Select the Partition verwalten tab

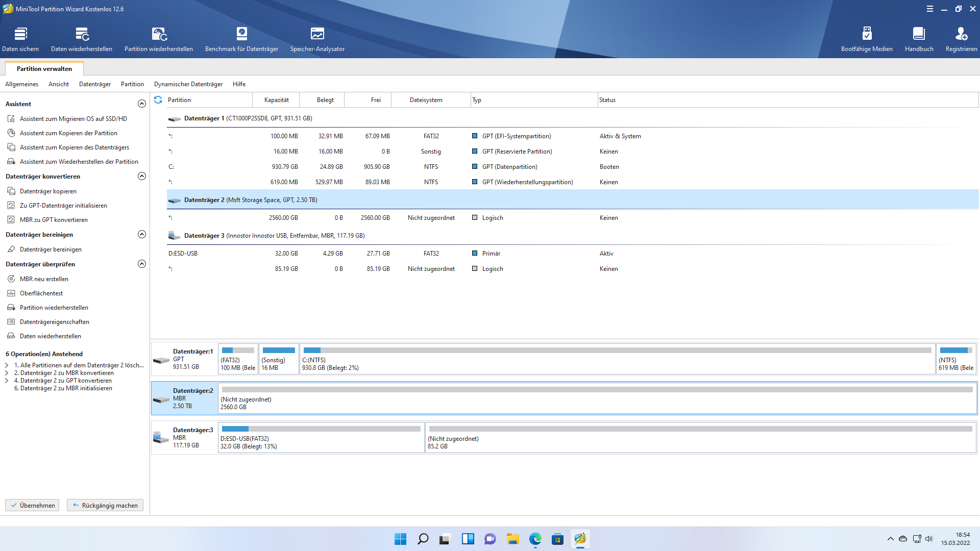pyautogui.click(x=44, y=69)
